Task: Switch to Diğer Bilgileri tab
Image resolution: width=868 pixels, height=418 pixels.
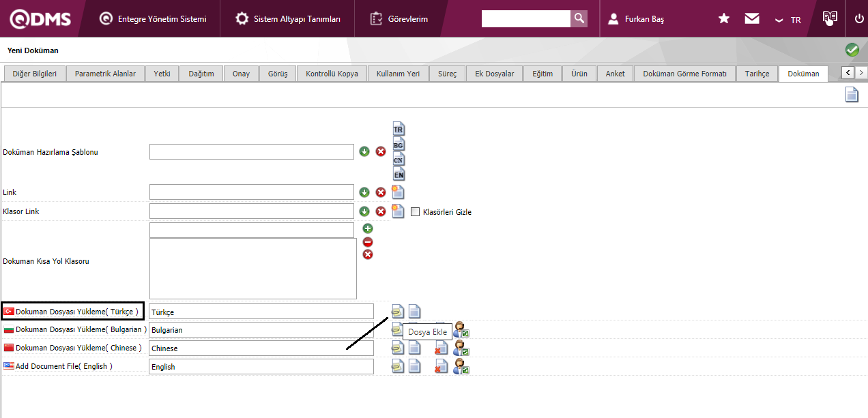Action: click(x=35, y=74)
